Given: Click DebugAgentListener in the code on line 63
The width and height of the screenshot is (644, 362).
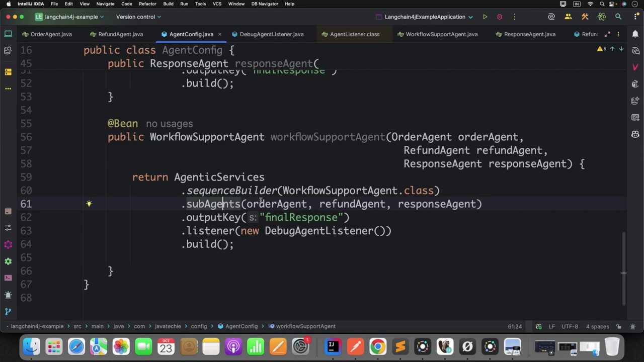Looking at the screenshot, I should pyautogui.click(x=319, y=231).
